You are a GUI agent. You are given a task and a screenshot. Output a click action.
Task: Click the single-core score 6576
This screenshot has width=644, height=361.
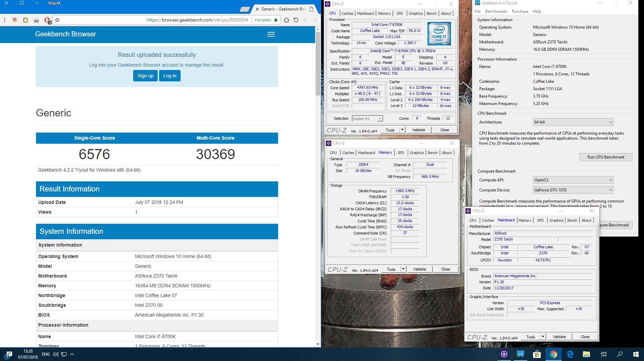[x=94, y=154]
